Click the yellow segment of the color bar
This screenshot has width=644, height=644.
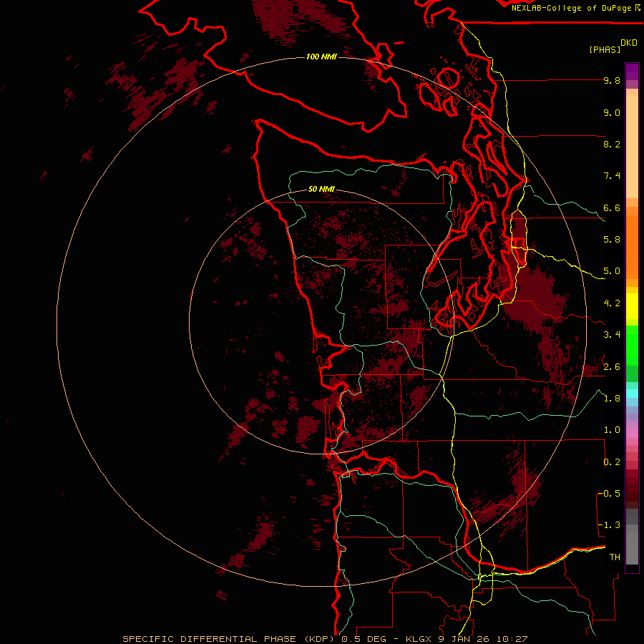[632, 306]
